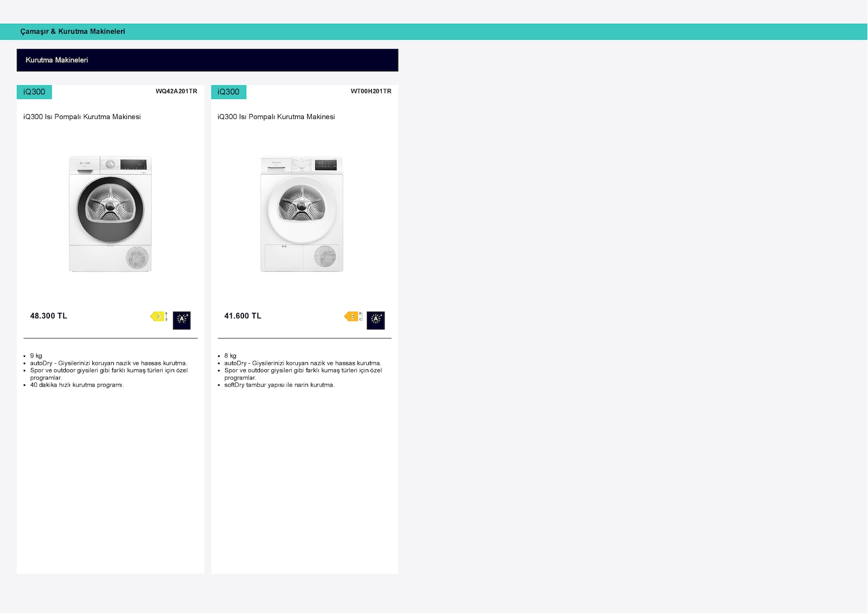Select the 40 dakika hızlı kurutma programı feature

coord(77,385)
